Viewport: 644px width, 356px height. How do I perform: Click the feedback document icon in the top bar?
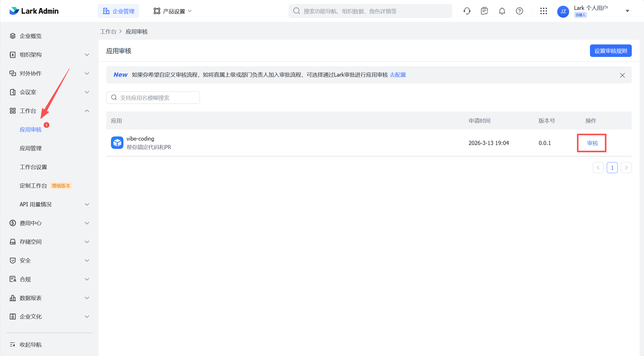click(x=484, y=11)
